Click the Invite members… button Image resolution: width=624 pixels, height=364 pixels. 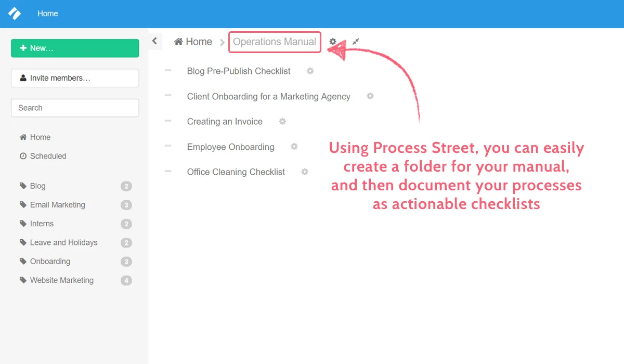pyautogui.click(x=75, y=78)
